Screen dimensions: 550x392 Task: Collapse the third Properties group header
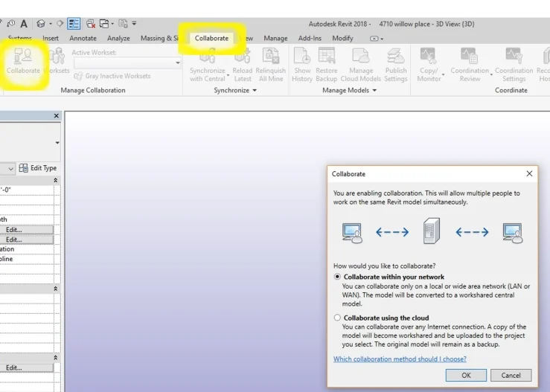pos(55,358)
